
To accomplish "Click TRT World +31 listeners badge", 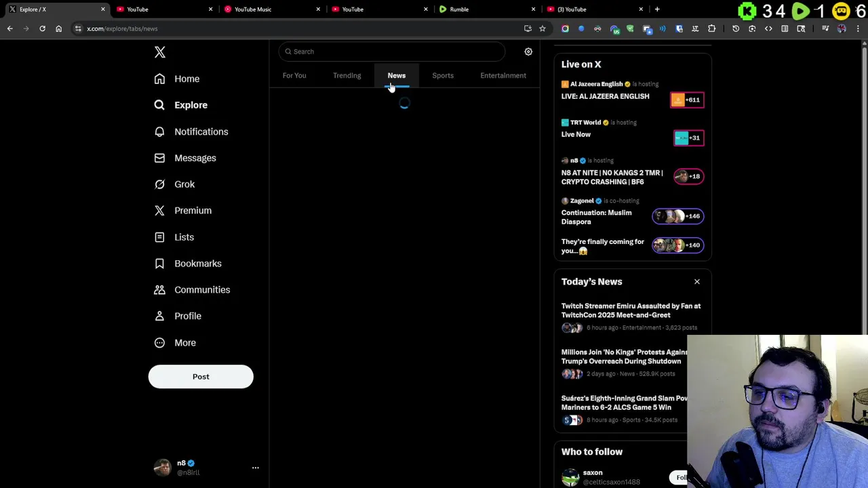I will (x=688, y=138).
